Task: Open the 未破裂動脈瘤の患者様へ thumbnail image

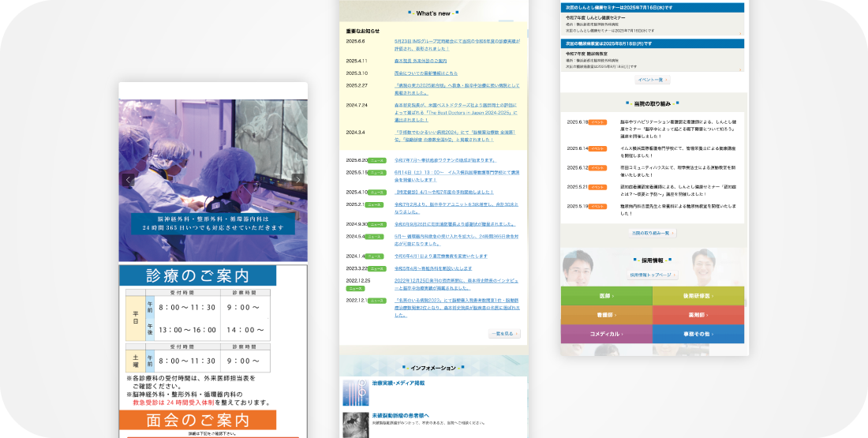Action: (x=355, y=425)
